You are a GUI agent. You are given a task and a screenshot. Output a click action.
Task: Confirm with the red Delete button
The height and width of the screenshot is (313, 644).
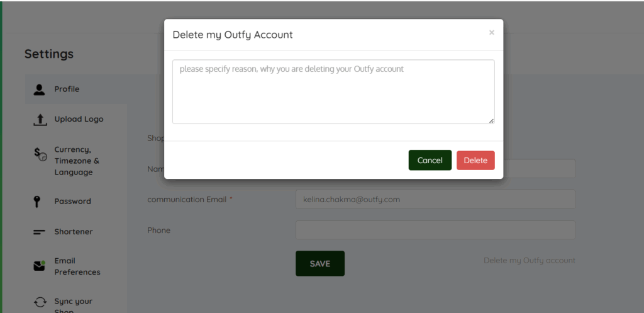pyautogui.click(x=475, y=160)
